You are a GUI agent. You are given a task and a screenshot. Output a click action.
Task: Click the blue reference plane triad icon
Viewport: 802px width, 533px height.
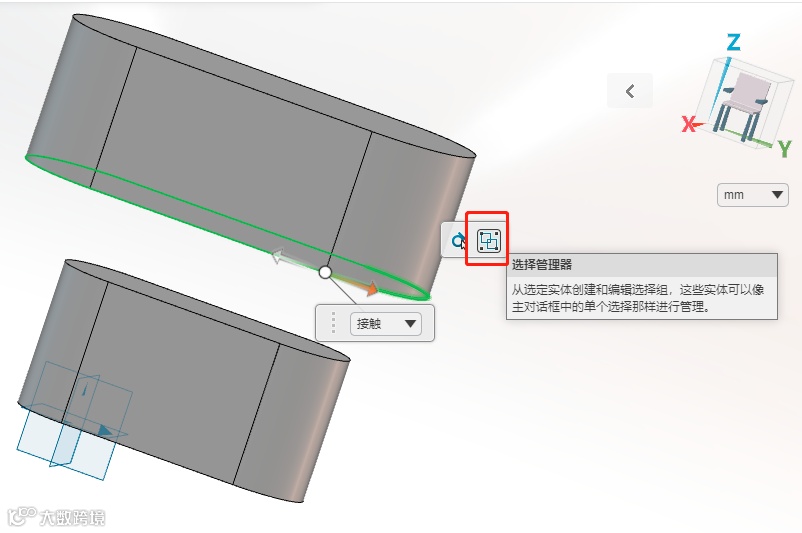74,421
